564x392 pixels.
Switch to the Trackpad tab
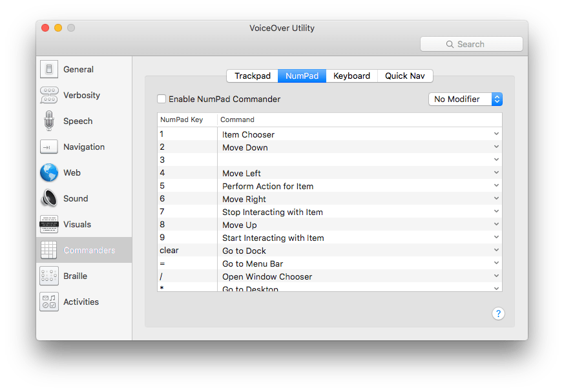pos(252,76)
